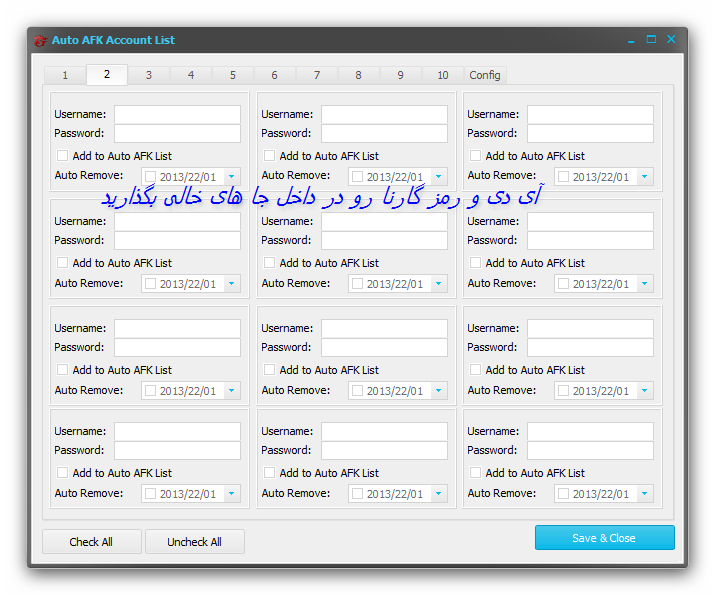Open Auto Remove date dropdown in third-row left box
715x595 pixels.
point(232,391)
